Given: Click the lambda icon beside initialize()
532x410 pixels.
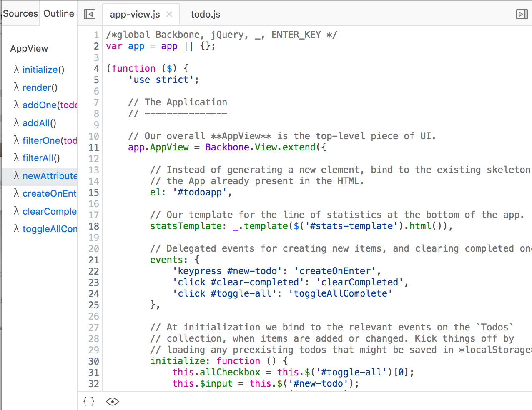Looking at the screenshot, I should tap(16, 70).
